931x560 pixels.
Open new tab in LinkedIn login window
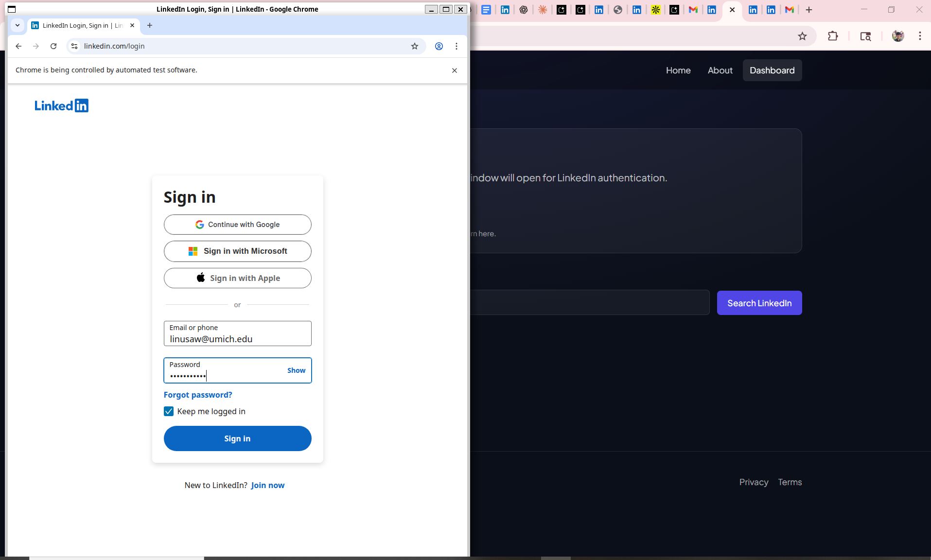pyautogui.click(x=150, y=25)
